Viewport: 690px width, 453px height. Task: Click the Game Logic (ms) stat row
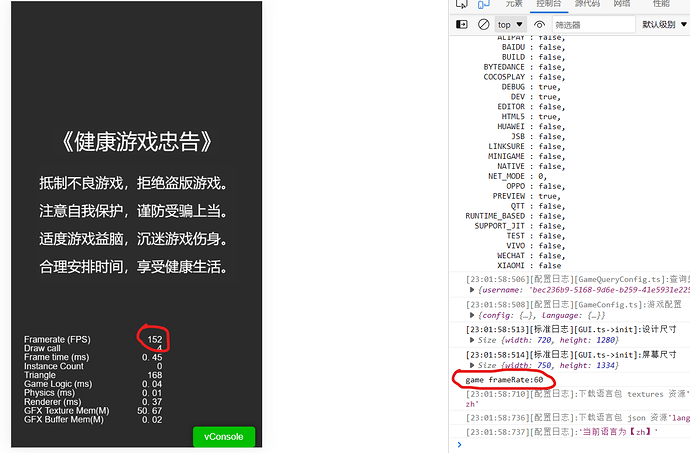pyautogui.click(x=93, y=384)
